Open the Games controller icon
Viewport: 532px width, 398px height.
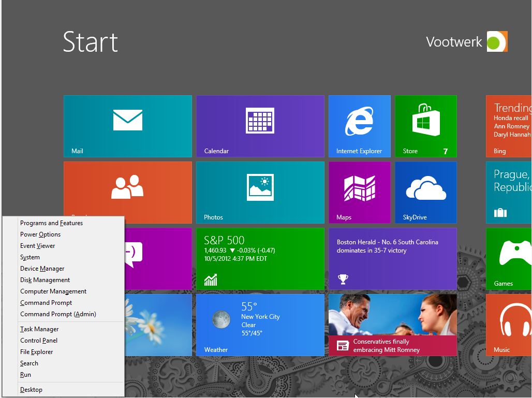pyautogui.click(x=515, y=253)
